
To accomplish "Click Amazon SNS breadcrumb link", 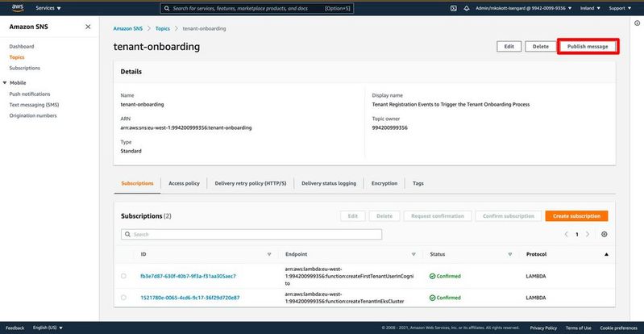I will pyautogui.click(x=127, y=29).
